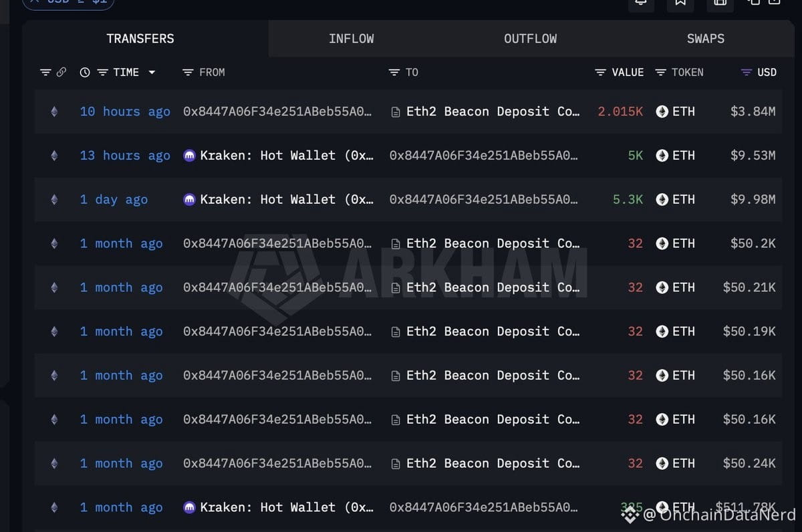Click the ETH token label in the $9.98M row

[x=683, y=200]
